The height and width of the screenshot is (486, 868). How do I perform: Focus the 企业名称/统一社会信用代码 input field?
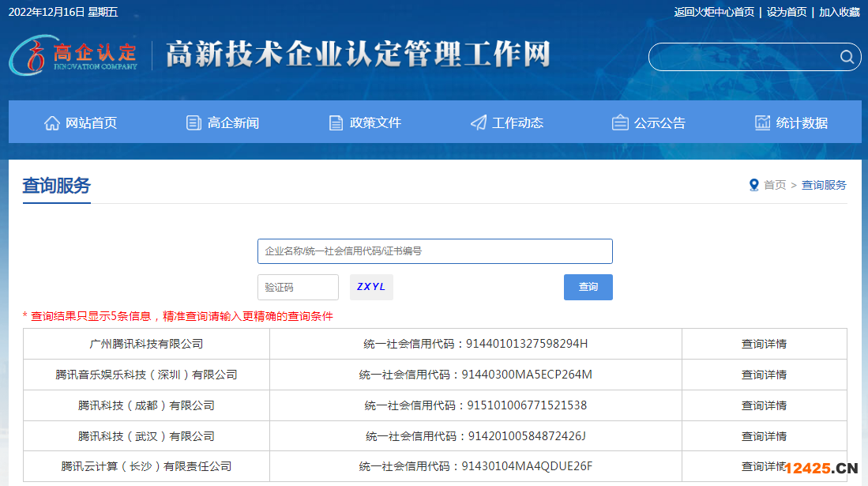pyautogui.click(x=435, y=251)
